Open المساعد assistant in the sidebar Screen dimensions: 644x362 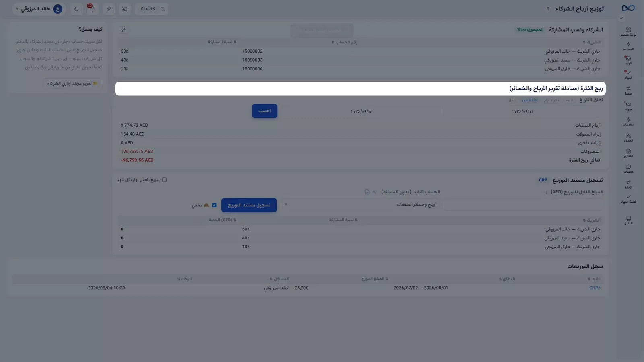click(x=628, y=47)
